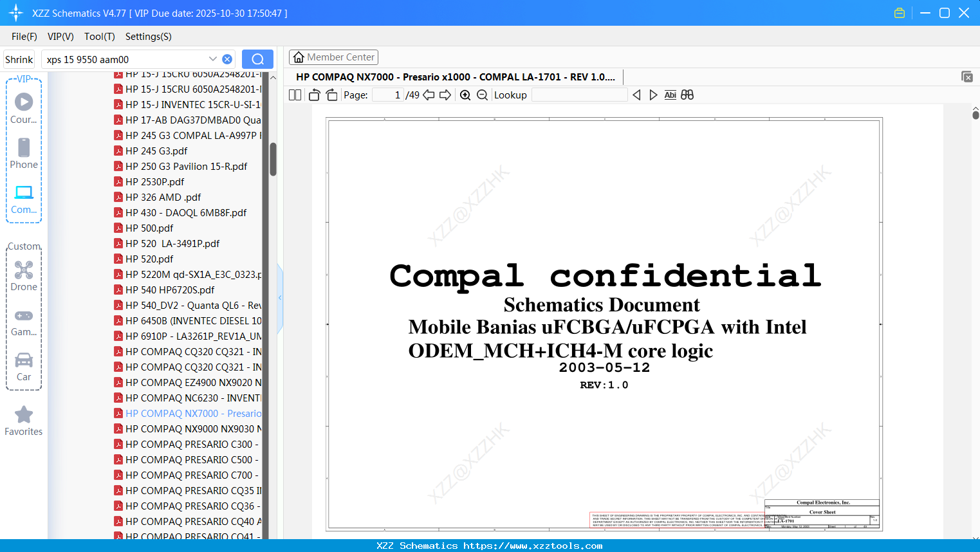Click the Shrink button
This screenshot has height=552, width=980.
[19, 59]
